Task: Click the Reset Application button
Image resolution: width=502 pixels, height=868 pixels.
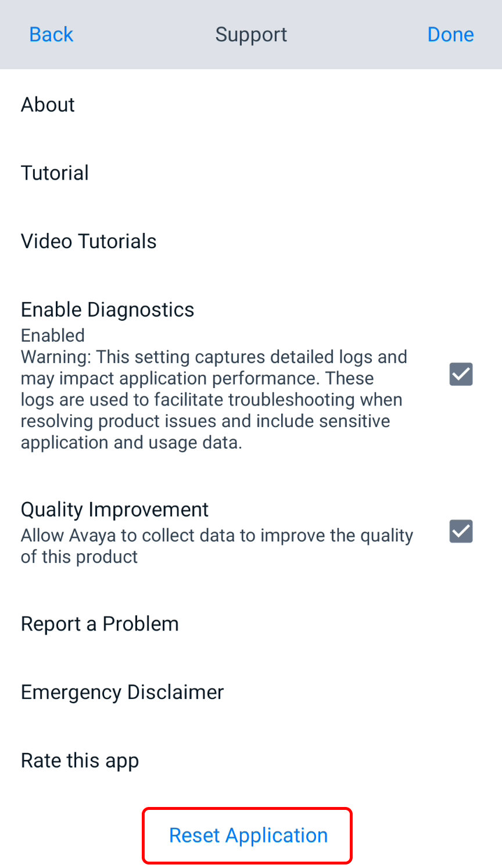Action: tap(248, 835)
